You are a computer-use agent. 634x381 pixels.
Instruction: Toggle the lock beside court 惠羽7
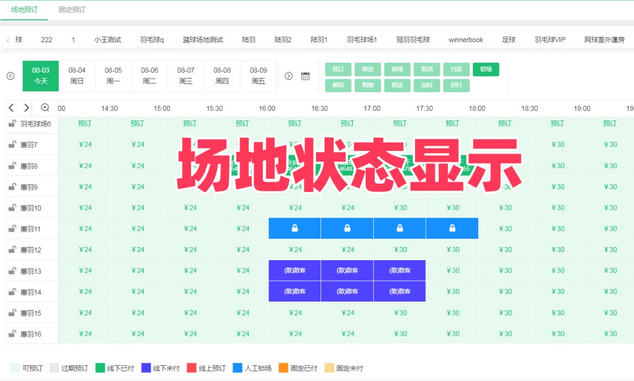point(13,144)
